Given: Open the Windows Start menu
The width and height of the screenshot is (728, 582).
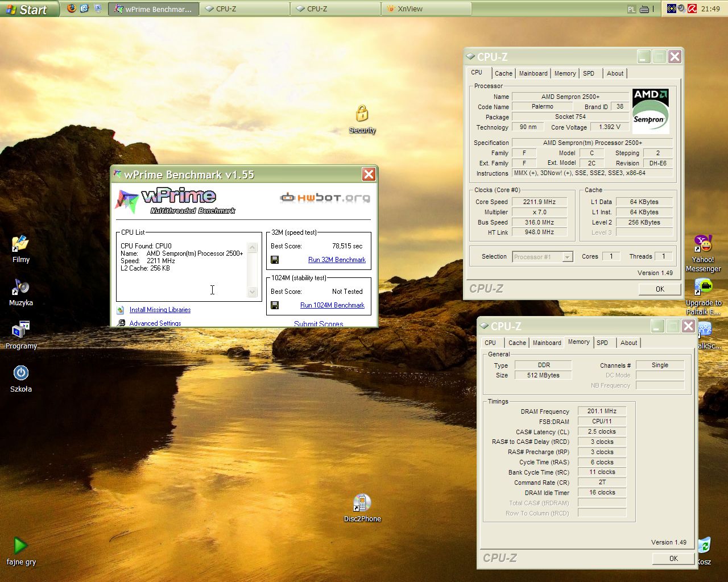Looking at the screenshot, I should (x=30, y=9).
